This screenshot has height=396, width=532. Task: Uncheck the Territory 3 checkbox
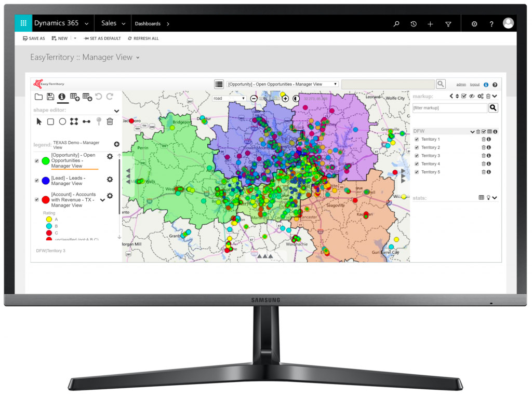(x=417, y=156)
